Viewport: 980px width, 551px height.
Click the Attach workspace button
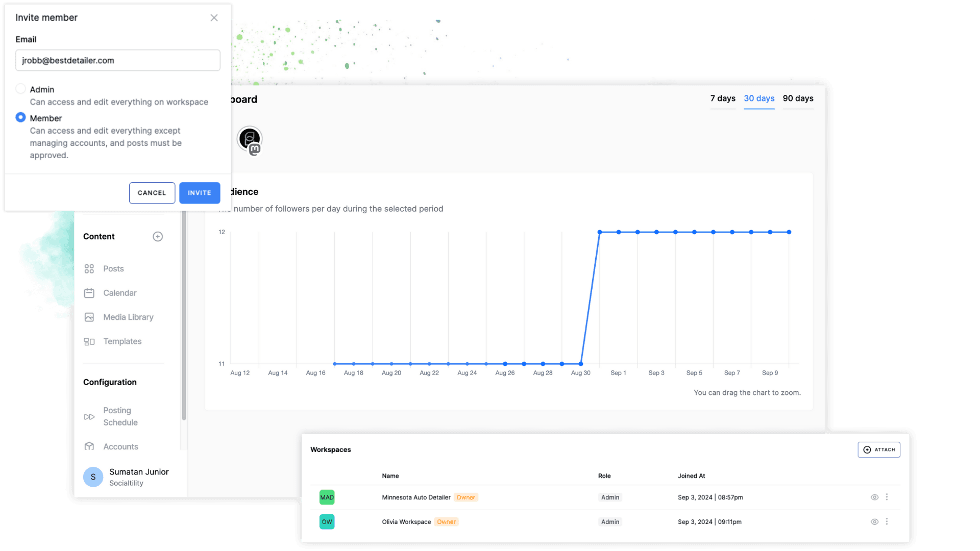point(879,450)
